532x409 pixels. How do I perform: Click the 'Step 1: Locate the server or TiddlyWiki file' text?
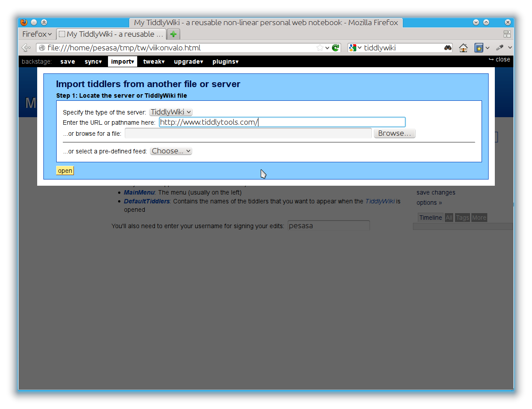122,96
